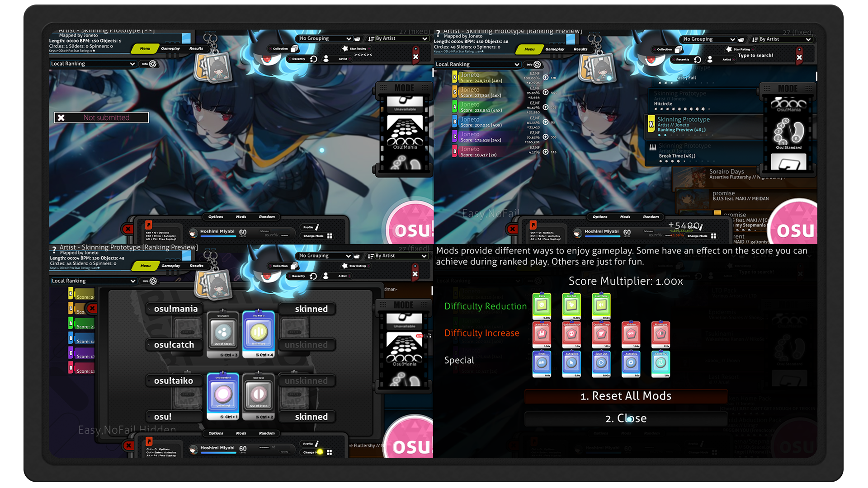
Task: Click the red back X button, top-left panel
Action: (x=128, y=229)
